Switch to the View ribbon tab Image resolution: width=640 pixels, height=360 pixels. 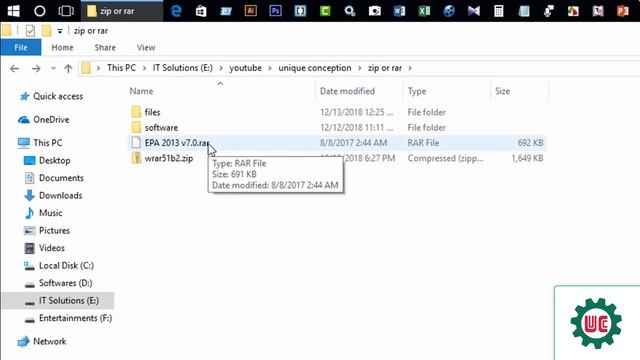pos(146,47)
